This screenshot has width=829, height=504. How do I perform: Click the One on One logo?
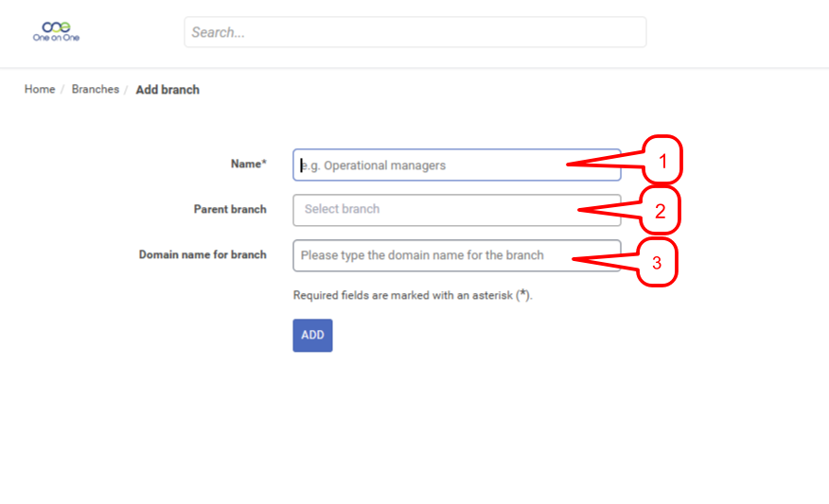56,31
